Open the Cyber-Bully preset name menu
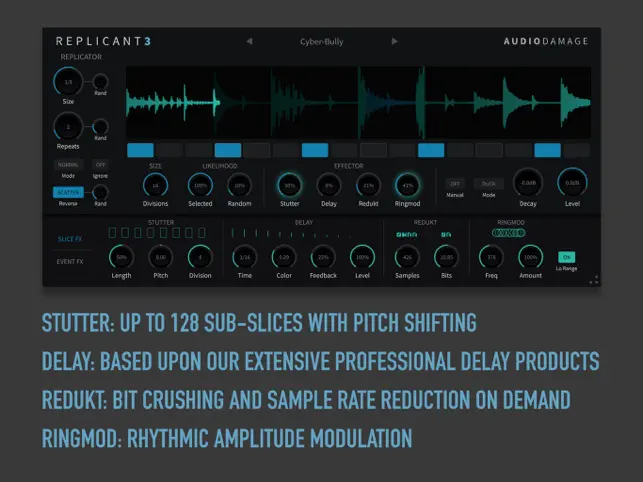643x482 pixels. click(322, 41)
